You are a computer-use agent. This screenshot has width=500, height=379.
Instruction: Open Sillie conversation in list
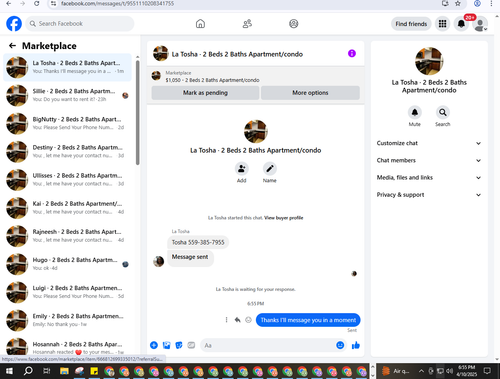67,95
